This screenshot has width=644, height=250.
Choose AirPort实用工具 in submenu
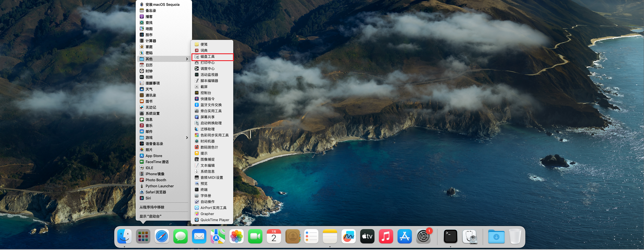pos(212,208)
